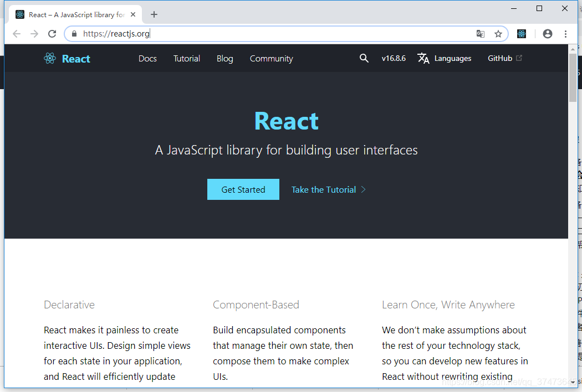Click the React atom logo in the site header
The width and height of the screenshot is (582, 392).
(50, 58)
